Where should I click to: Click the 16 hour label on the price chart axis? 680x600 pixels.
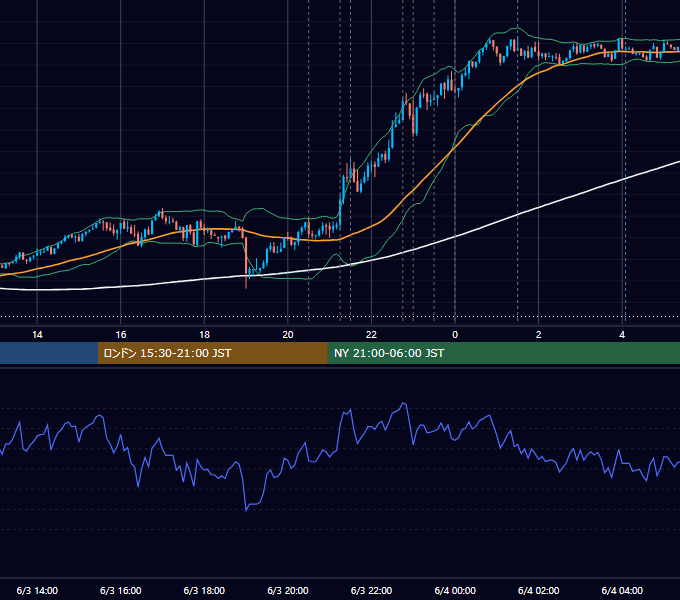(x=121, y=335)
